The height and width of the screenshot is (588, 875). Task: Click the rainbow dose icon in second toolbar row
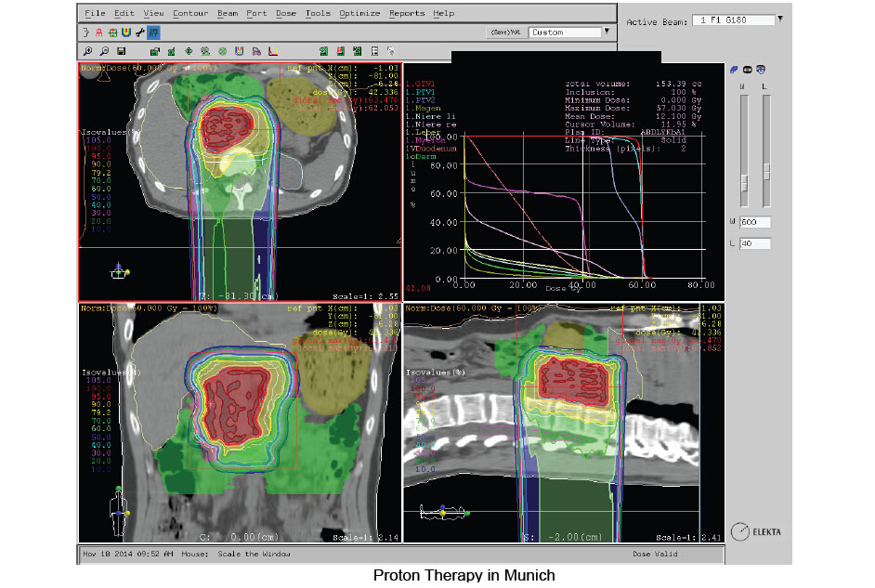click(x=239, y=51)
